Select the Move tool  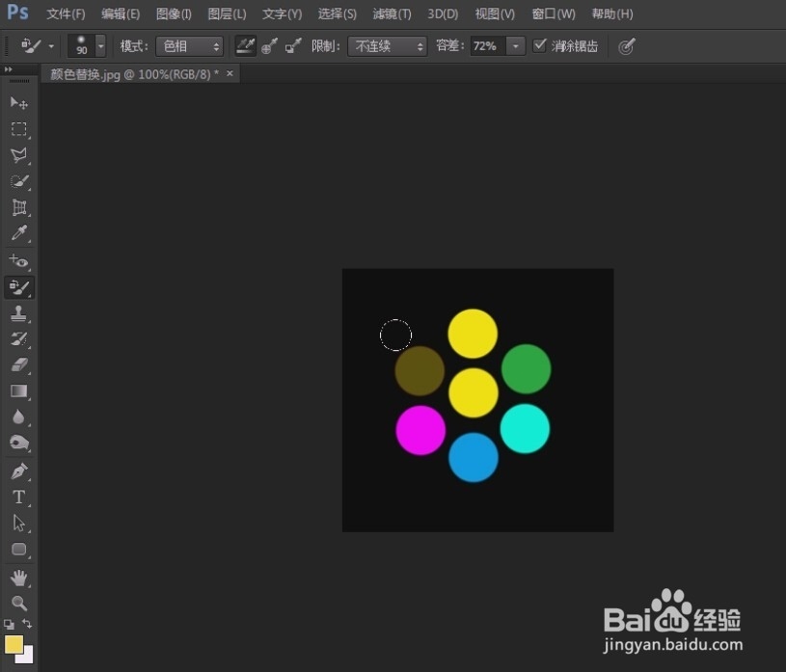(19, 103)
